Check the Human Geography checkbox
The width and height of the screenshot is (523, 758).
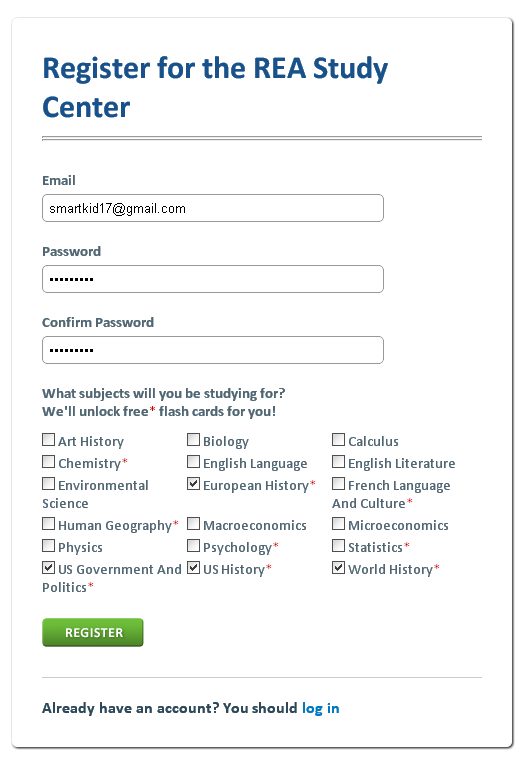click(48, 524)
